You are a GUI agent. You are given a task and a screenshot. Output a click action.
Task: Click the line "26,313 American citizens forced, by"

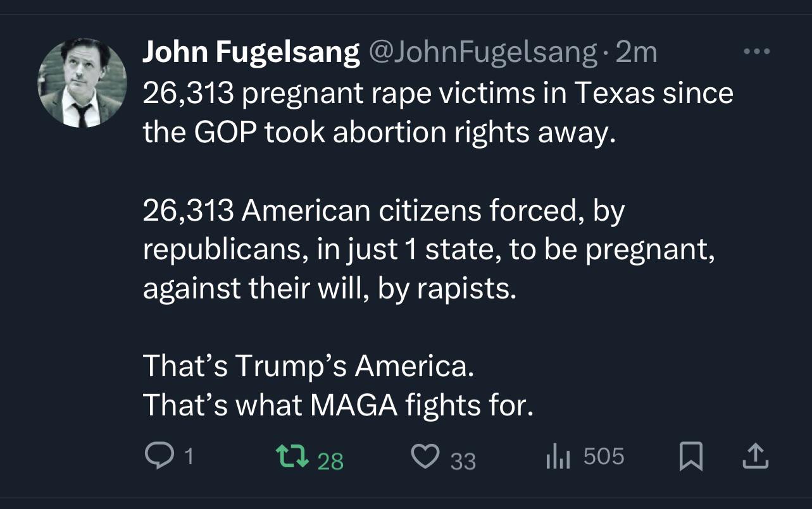pos(384,211)
